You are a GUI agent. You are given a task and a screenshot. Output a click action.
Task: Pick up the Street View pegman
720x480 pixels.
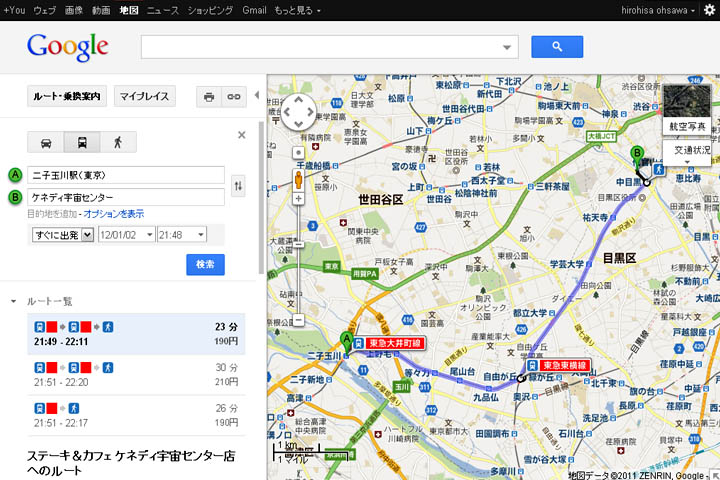298,180
